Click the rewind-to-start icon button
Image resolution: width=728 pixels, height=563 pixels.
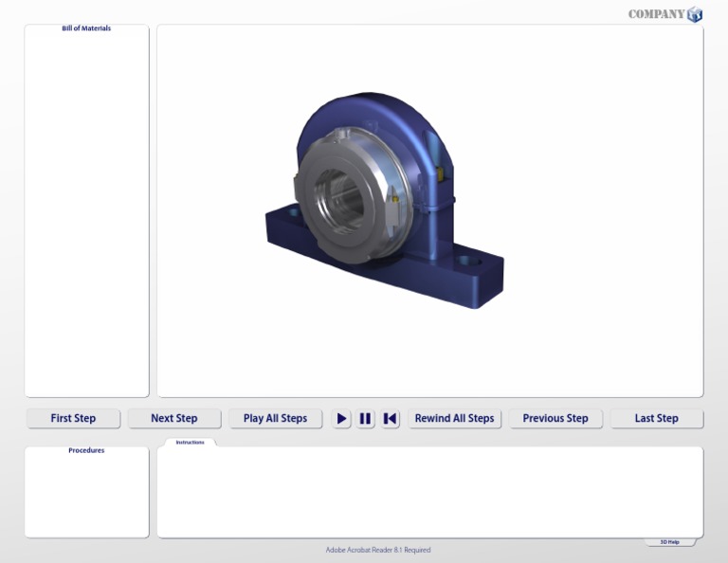point(390,419)
